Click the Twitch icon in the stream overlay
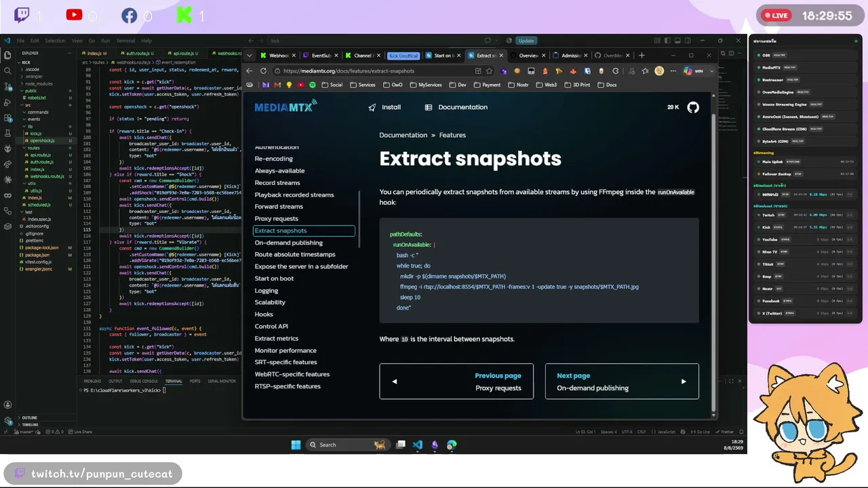The width and height of the screenshot is (868, 488). 22,15
